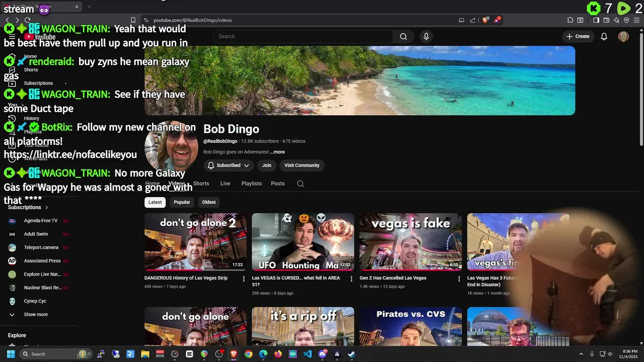This screenshot has width=644, height=362.
Task: Open the Shorts channel tab
Action: coord(201,184)
